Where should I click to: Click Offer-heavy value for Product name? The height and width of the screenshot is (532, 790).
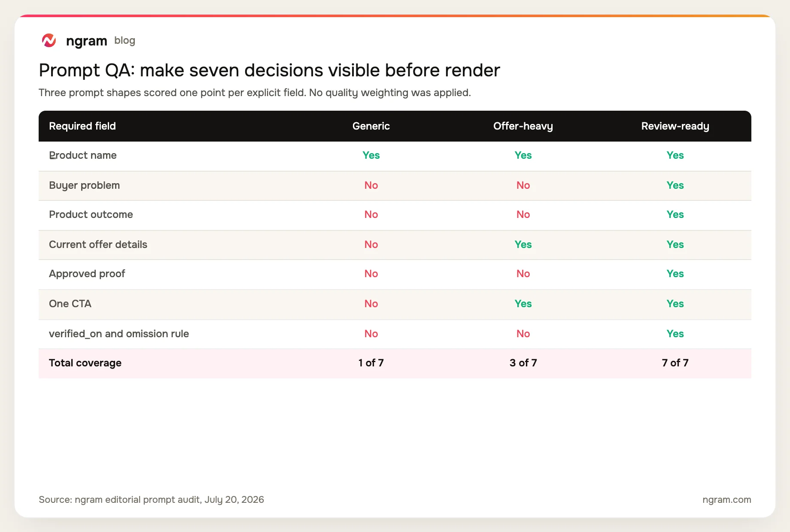523,155
